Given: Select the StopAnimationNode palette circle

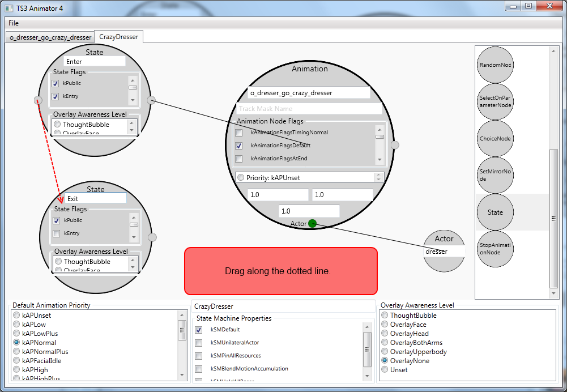Looking at the screenshot, I should tap(495, 249).
